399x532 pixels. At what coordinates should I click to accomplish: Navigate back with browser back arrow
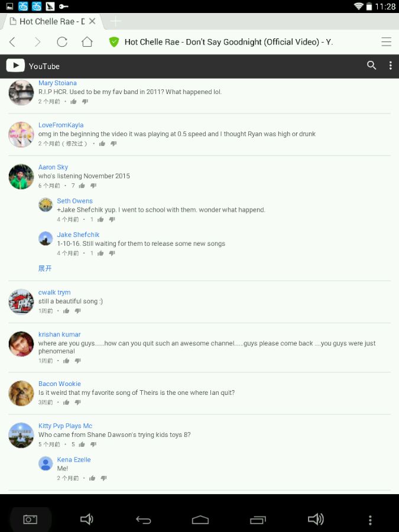point(12,42)
